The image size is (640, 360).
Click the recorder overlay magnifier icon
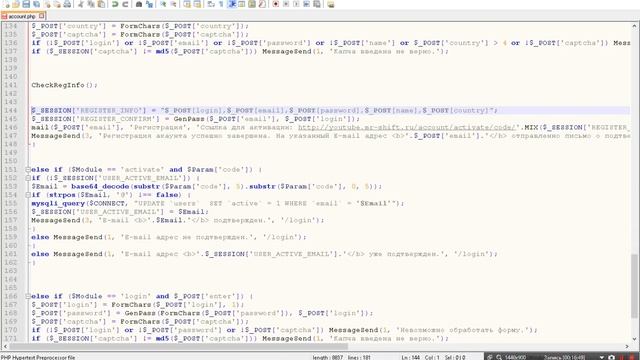coord(499,357)
